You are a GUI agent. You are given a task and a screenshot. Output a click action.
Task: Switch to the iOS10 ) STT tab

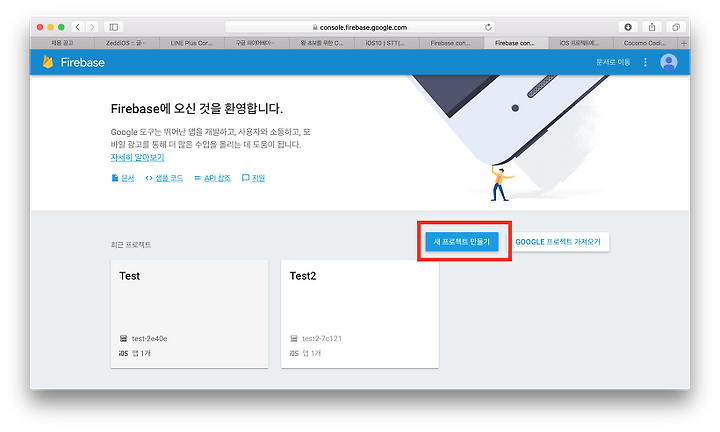click(x=386, y=43)
